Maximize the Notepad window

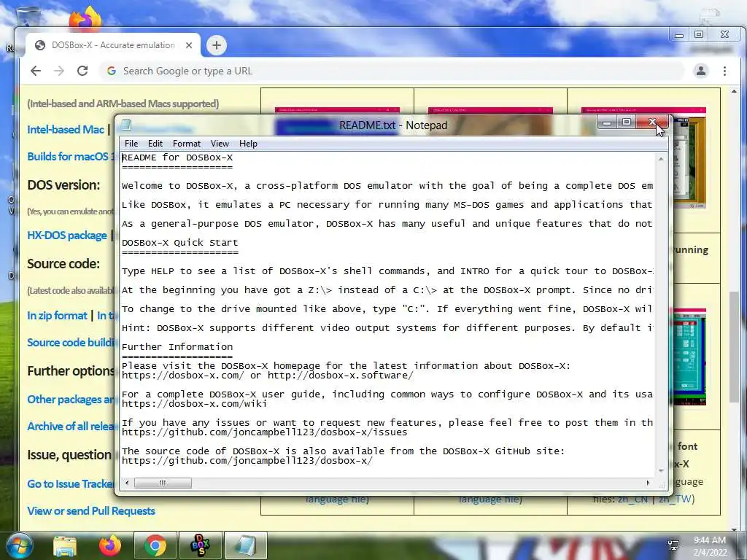(x=627, y=122)
